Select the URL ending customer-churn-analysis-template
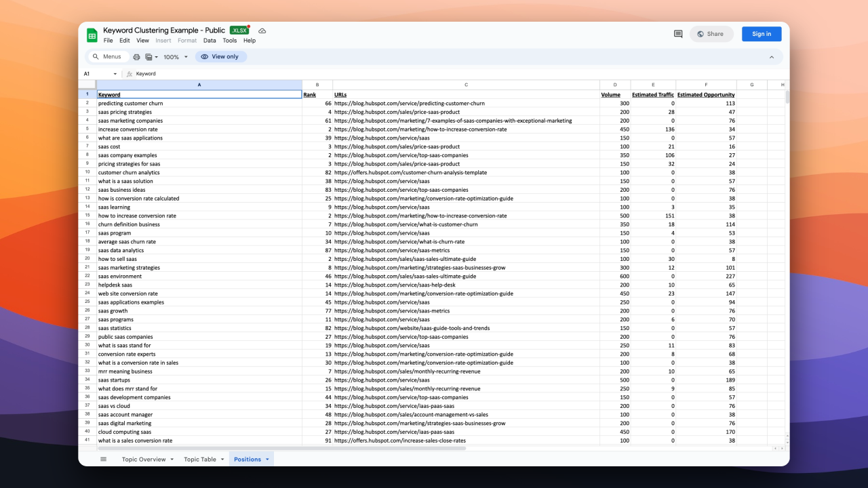This screenshot has width=868, height=488. [467, 173]
